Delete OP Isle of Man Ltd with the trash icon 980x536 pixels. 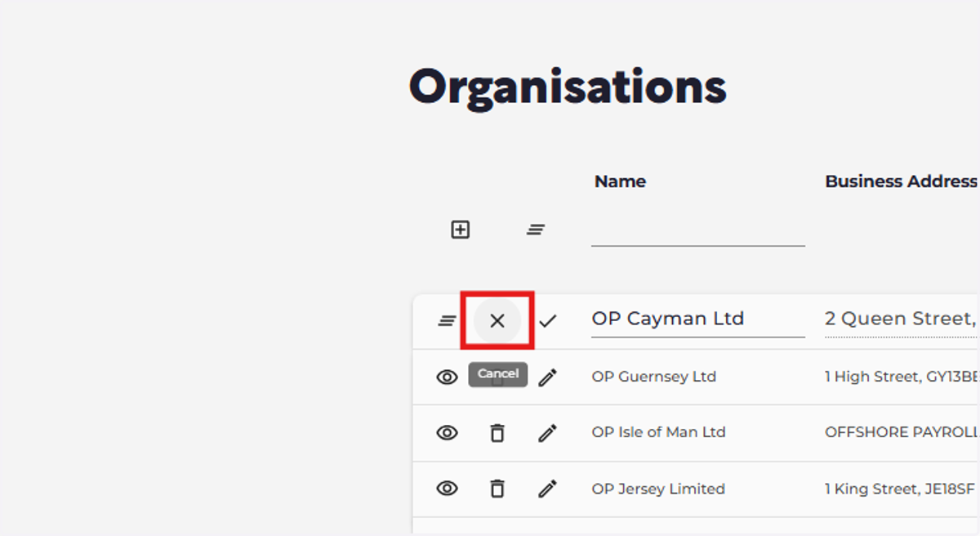[x=497, y=432]
